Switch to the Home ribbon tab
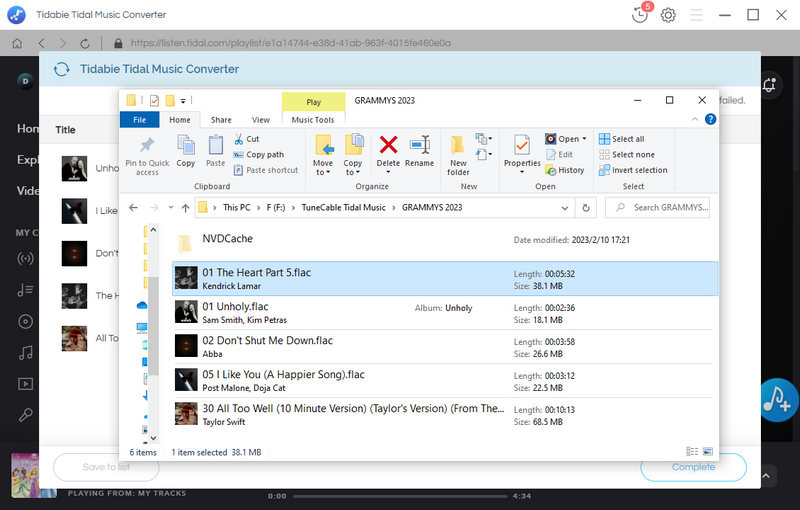800x510 pixels. 180,119
